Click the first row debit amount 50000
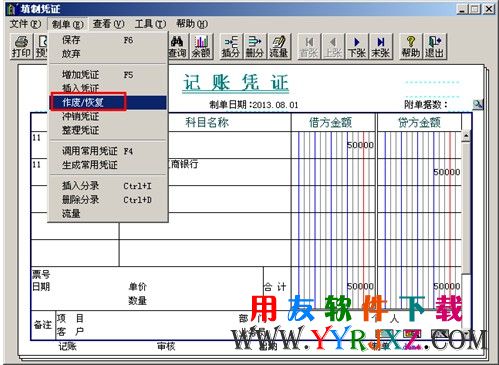The width and height of the screenshot is (499, 365). click(360, 145)
